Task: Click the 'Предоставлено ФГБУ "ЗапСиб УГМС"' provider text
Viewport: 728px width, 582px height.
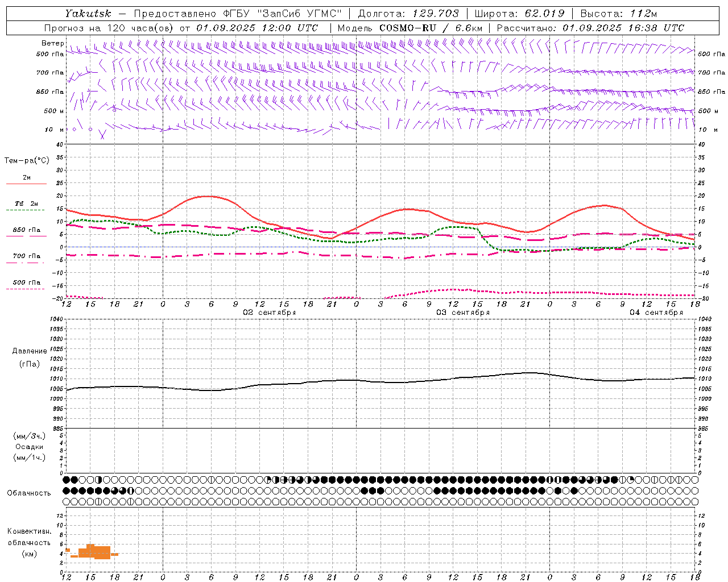Action: (238, 14)
